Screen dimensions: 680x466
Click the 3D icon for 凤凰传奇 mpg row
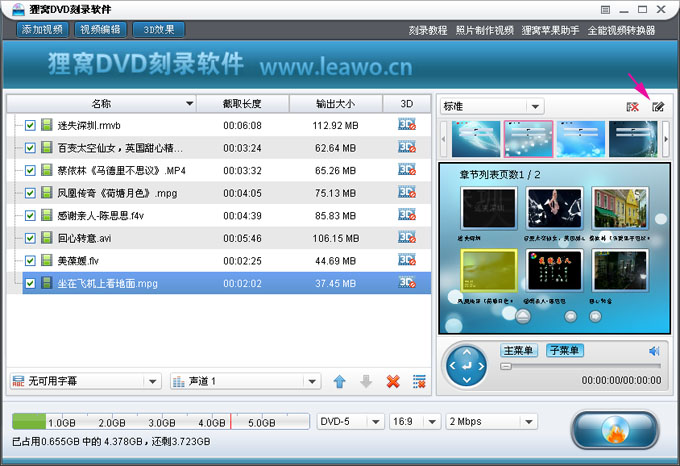(407, 192)
